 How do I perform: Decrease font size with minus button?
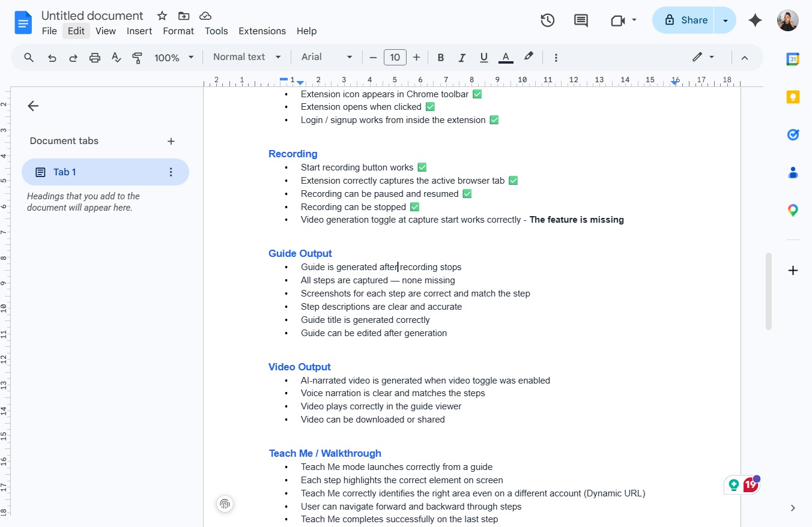coord(373,58)
